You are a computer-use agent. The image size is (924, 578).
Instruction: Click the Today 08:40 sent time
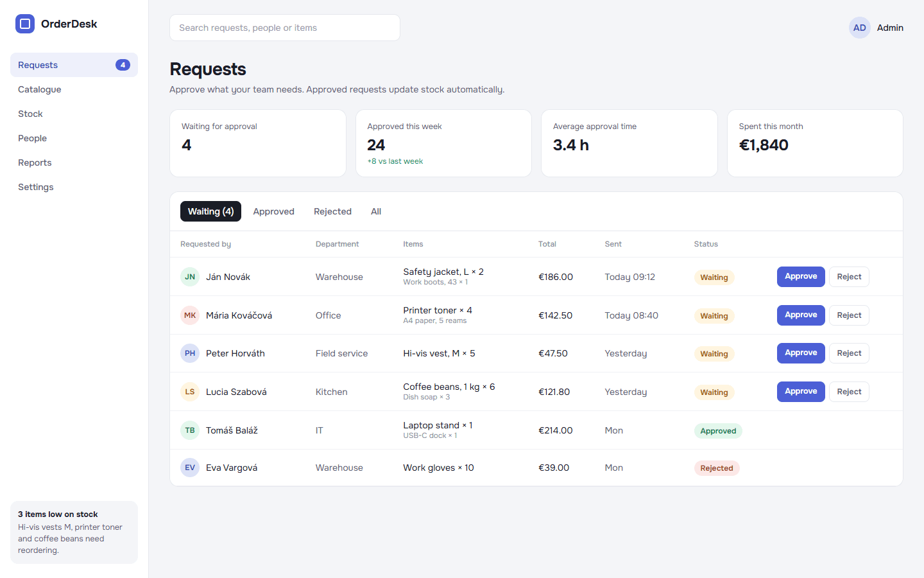pos(631,315)
